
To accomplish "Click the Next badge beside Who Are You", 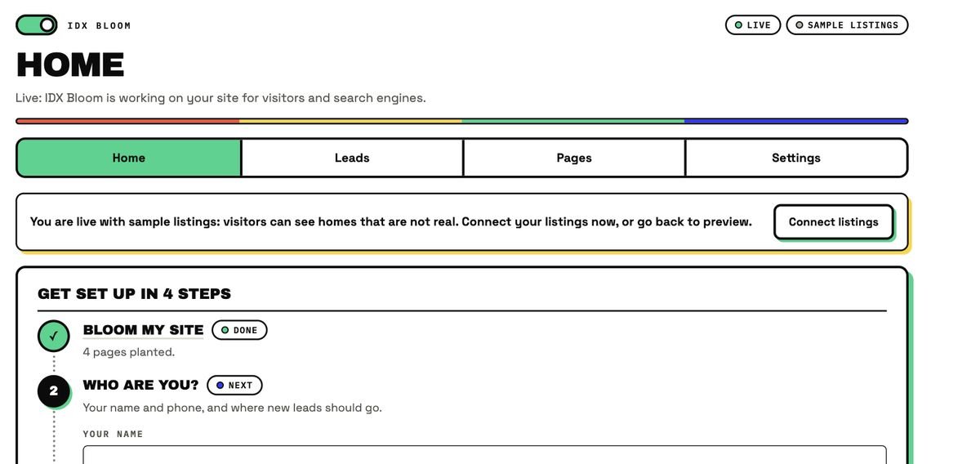I will [234, 386].
